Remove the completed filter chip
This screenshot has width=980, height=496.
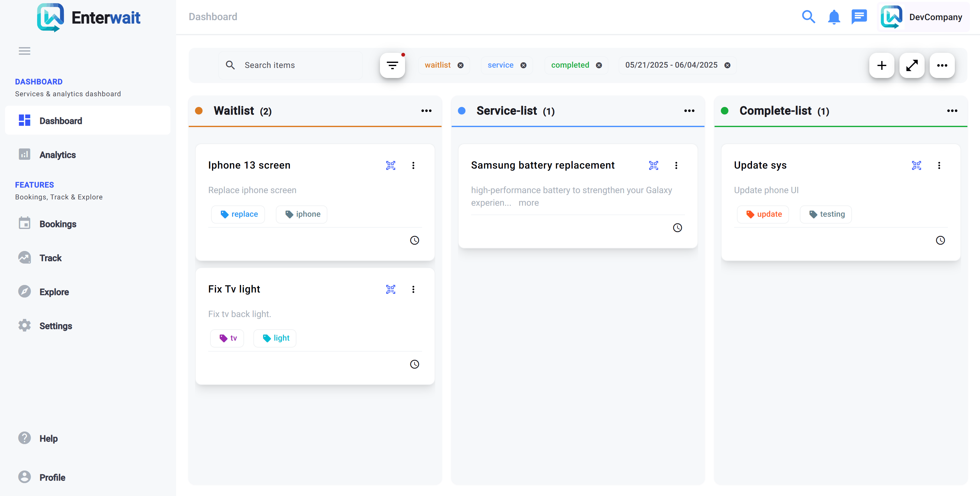[599, 65]
